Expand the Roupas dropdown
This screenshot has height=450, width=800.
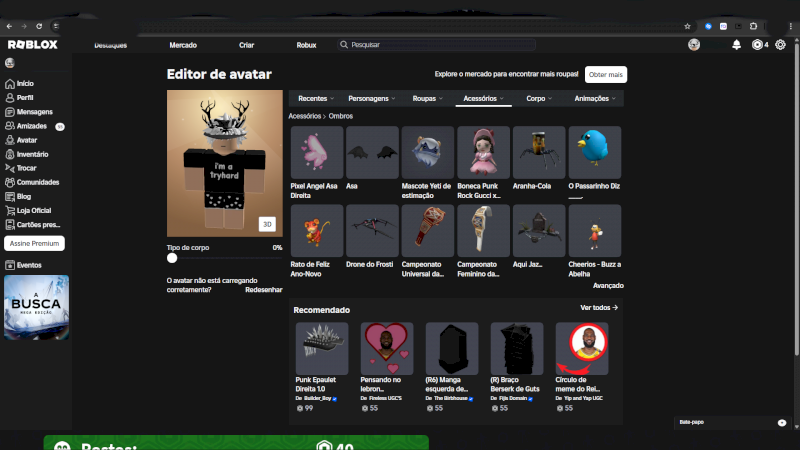[428, 98]
